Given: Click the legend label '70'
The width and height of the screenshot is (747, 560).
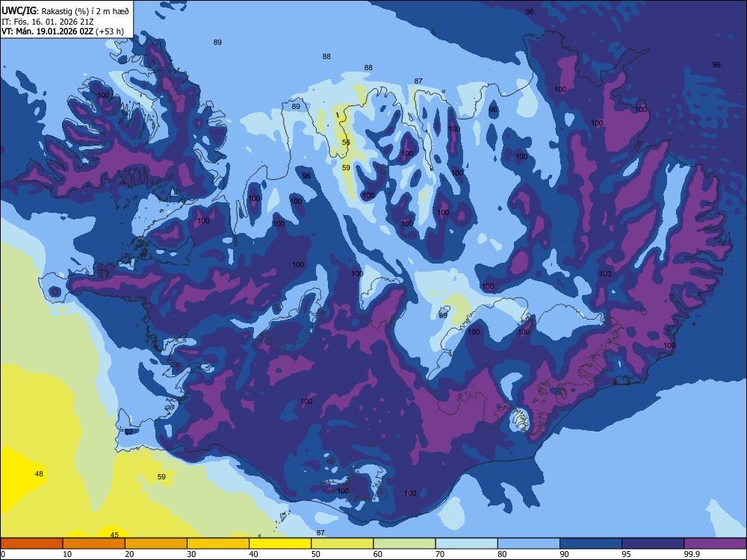Looking at the screenshot, I should coord(440,554).
